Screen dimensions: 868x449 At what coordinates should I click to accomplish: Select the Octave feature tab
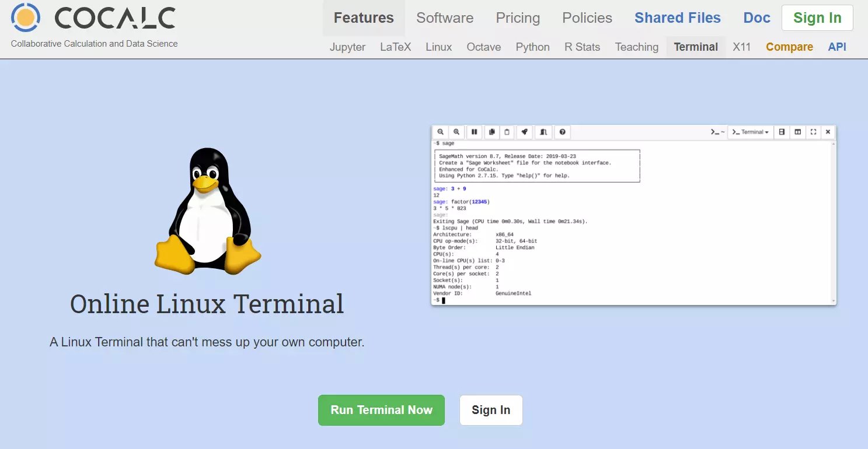pyautogui.click(x=484, y=47)
